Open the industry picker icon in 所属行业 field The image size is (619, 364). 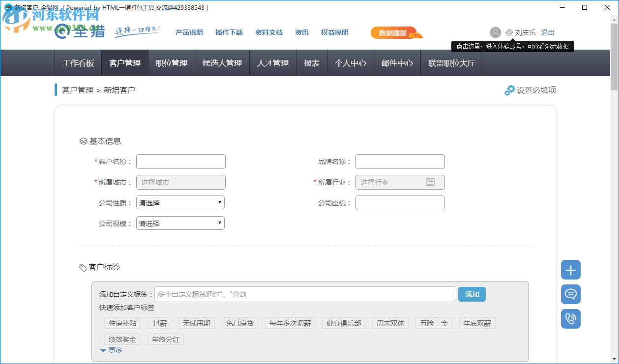click(431, 182)
